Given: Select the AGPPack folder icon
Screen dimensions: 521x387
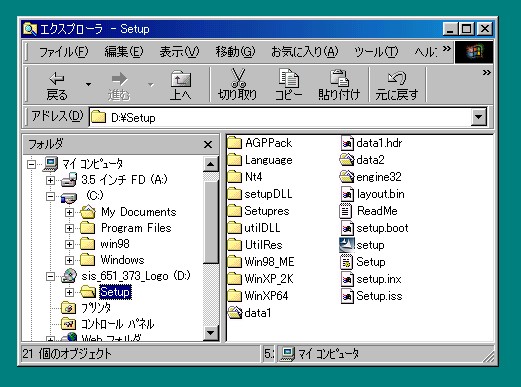Looking at the screenshot, I should click(x=234, y=143).
